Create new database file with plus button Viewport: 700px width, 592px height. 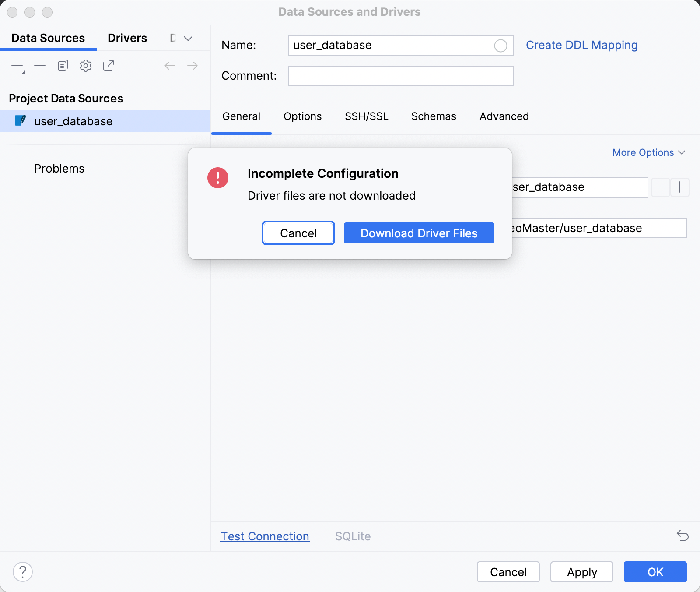(680, 187)
